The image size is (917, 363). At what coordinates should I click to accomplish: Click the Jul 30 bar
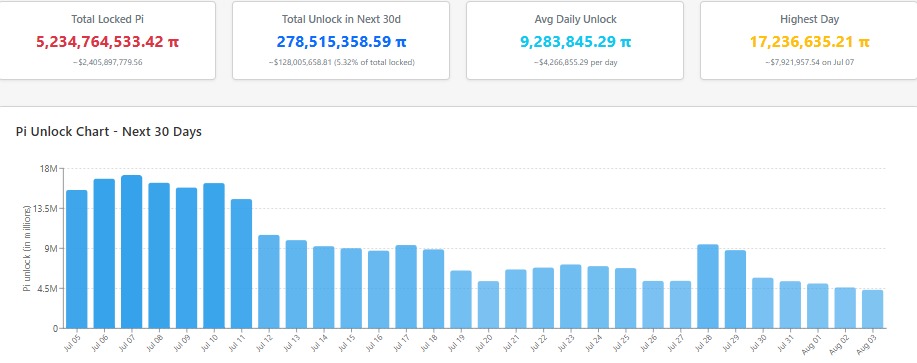(764, 303)
